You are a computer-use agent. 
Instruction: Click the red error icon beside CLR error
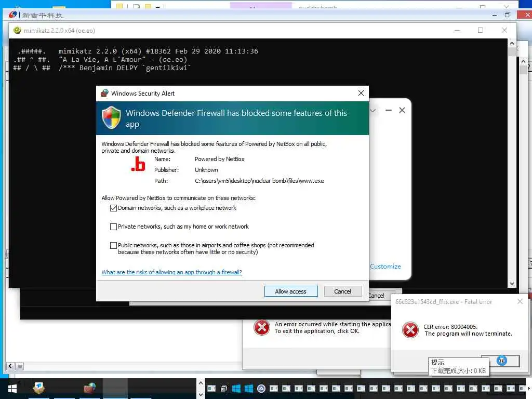[410, 330]
